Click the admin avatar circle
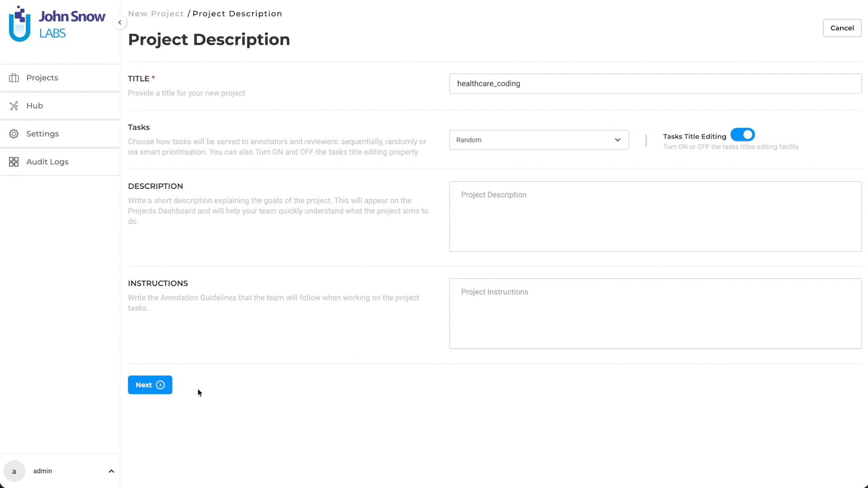This screenshot has width=868, height=488. (x=14, y=471)
